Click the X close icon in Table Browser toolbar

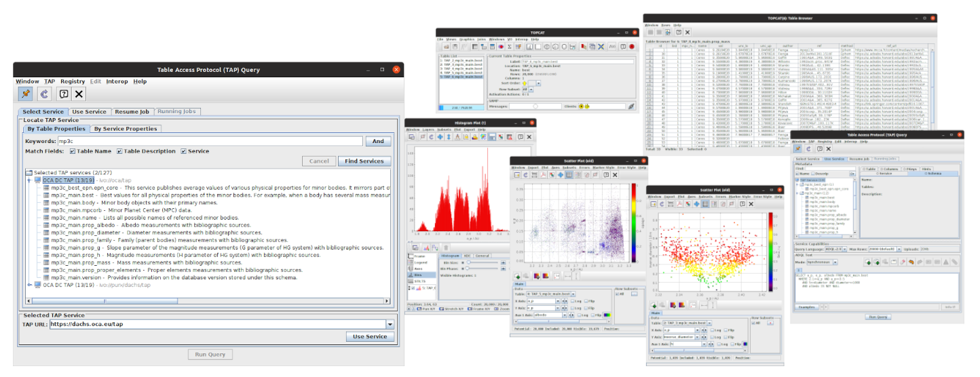687,32
